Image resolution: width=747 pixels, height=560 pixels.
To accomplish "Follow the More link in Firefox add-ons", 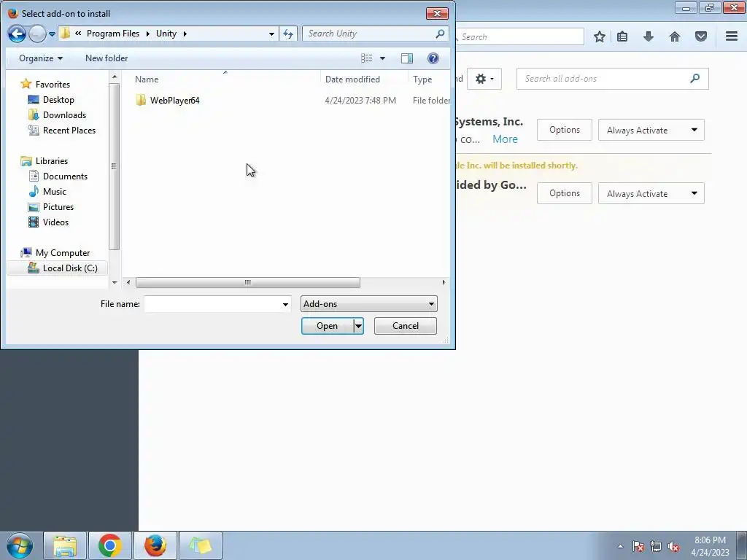I will [505, 139].
